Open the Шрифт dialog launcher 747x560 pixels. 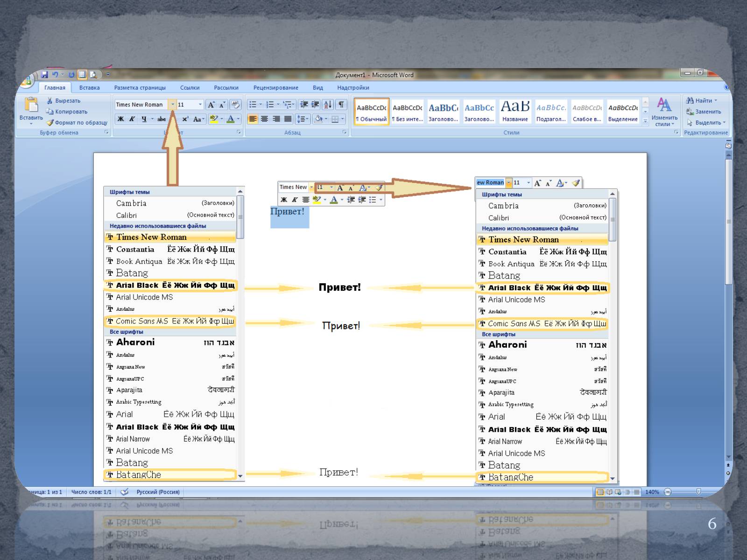[239, 133]
